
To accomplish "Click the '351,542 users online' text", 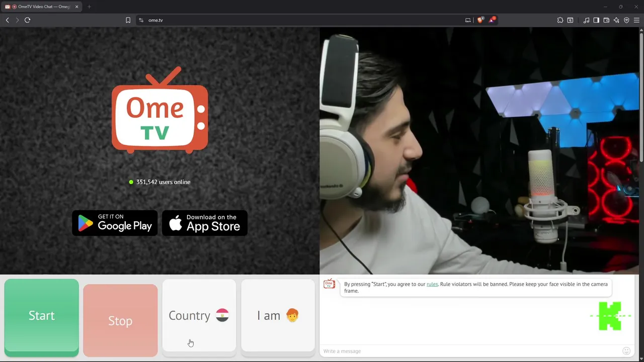I will [x=163, y=182].
